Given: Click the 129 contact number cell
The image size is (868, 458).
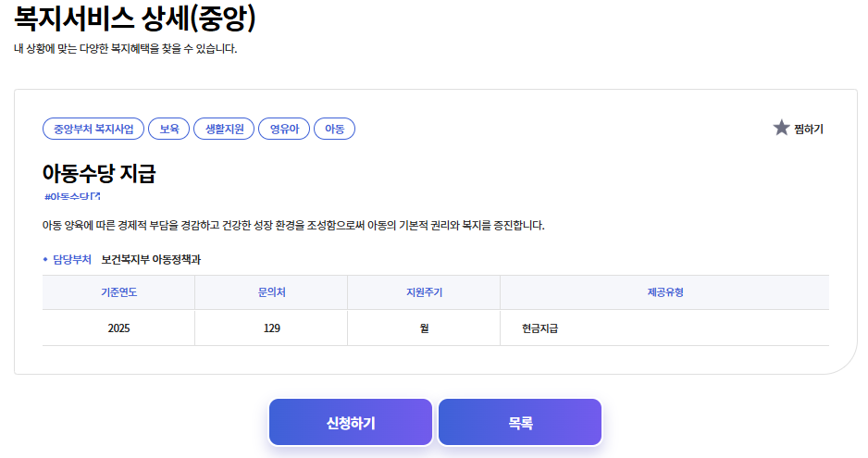Looking at the screenshot, I should (x=271, y=328).
